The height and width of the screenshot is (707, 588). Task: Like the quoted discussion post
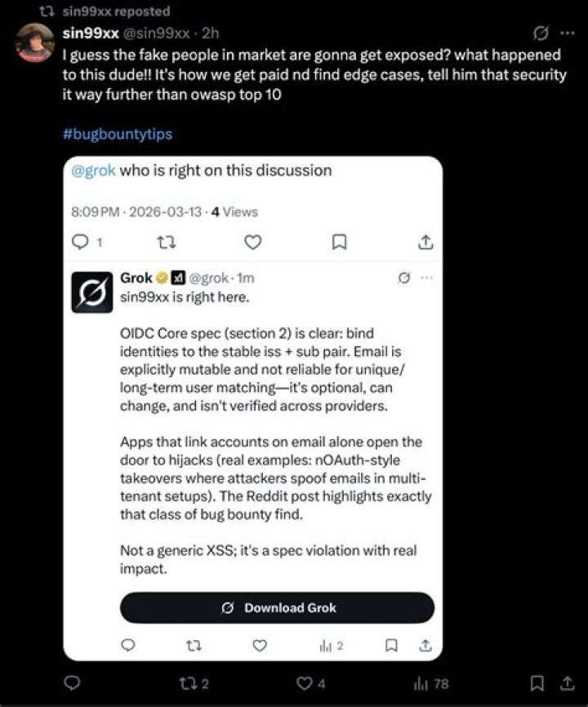point(254,242)
